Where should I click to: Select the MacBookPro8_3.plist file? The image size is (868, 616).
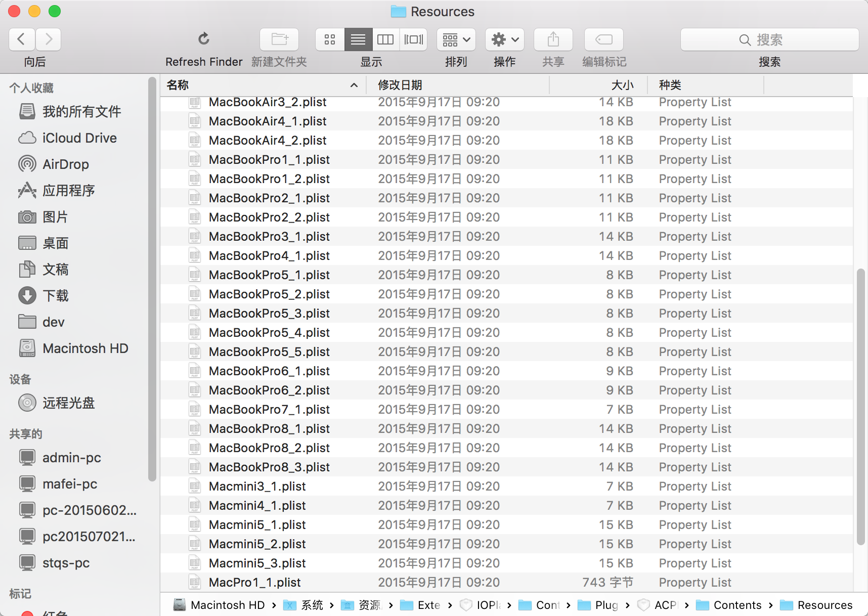click(x=506, y=467)
